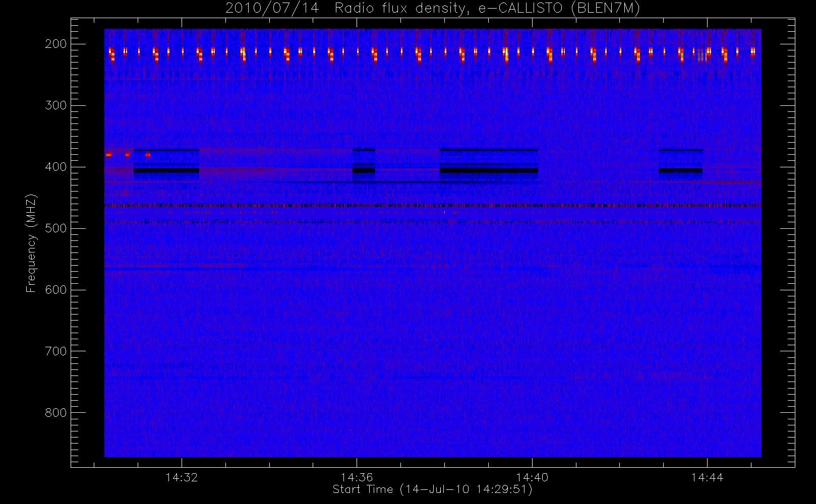
Task: Click the 14:32 time tick label
Action: tap(182, 477)
